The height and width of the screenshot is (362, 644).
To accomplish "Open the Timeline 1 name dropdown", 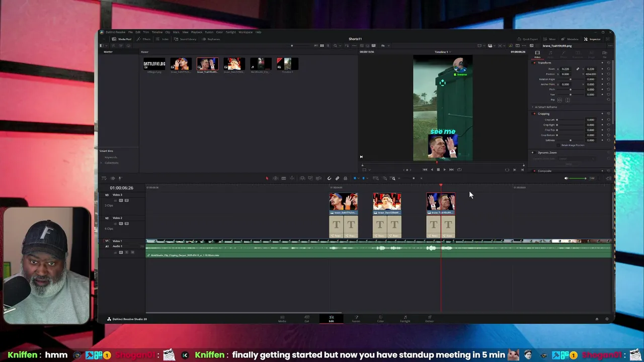I will pos(443,52).
